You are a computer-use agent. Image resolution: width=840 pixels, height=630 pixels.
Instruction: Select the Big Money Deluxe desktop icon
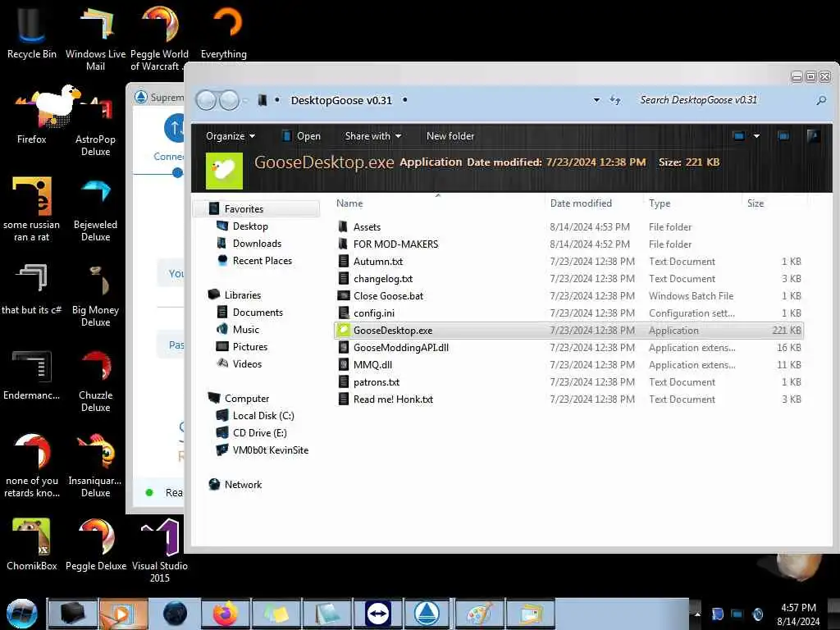pos(95,294)
